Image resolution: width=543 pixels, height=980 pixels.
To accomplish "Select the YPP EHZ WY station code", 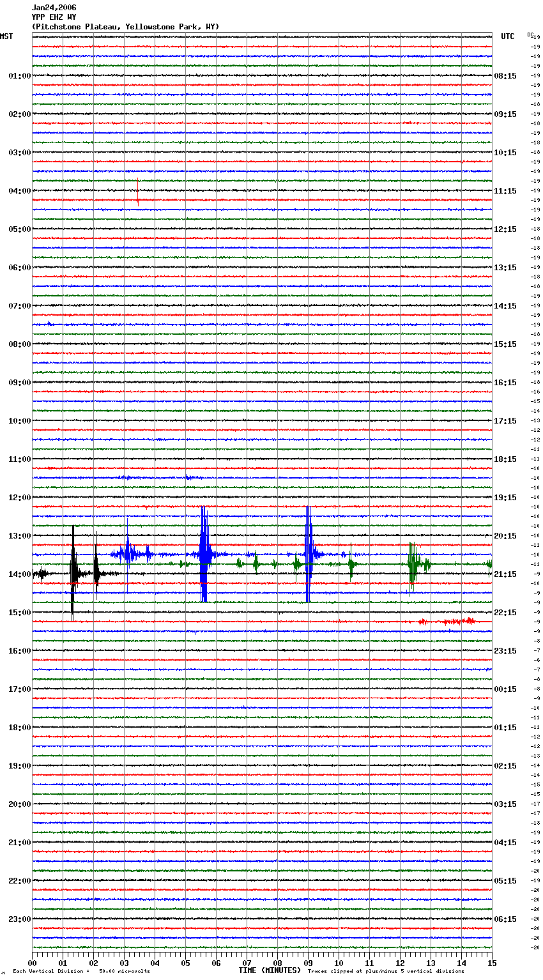I will 54,17.
